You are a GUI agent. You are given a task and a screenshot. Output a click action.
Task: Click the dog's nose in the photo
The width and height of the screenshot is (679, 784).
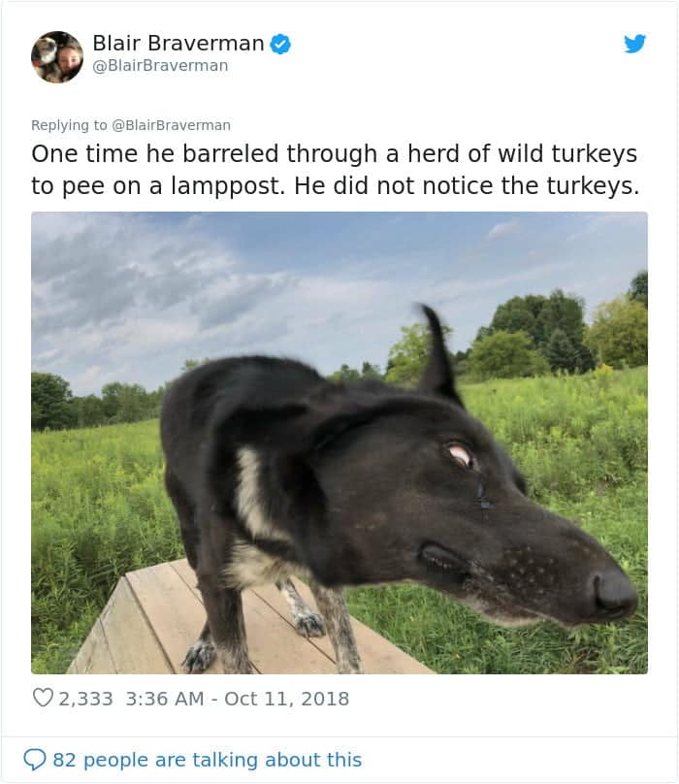[x=613, y=593]
